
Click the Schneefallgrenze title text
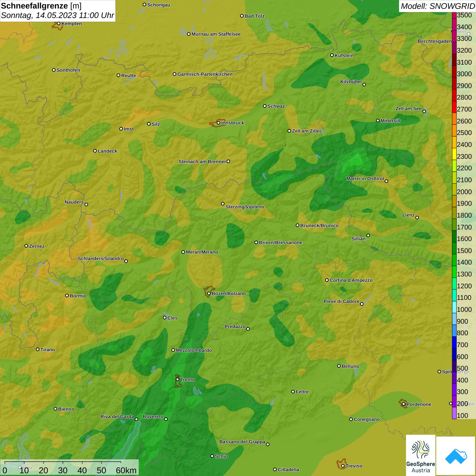(x=34, y=6)
